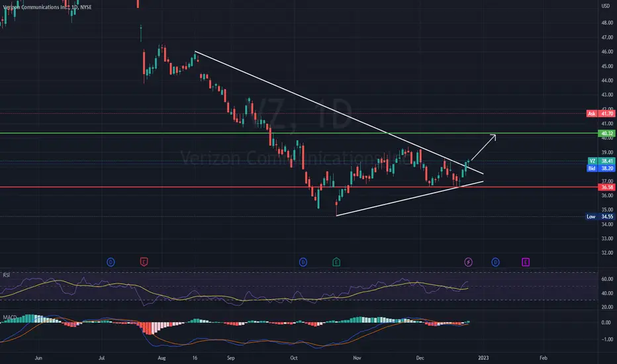The height and width of the screenshot is (364, 617).
Task: Click the 32.00 price scale value
Action: point(607,253)
